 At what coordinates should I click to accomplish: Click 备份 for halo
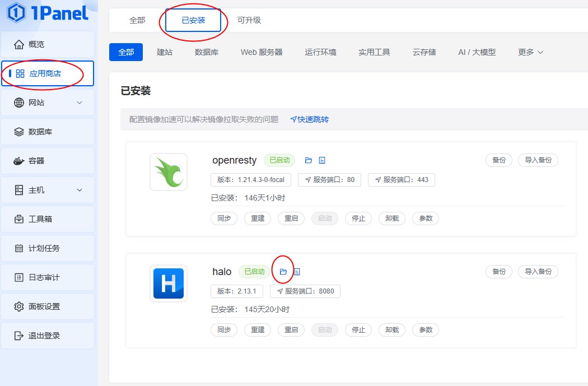499,272
